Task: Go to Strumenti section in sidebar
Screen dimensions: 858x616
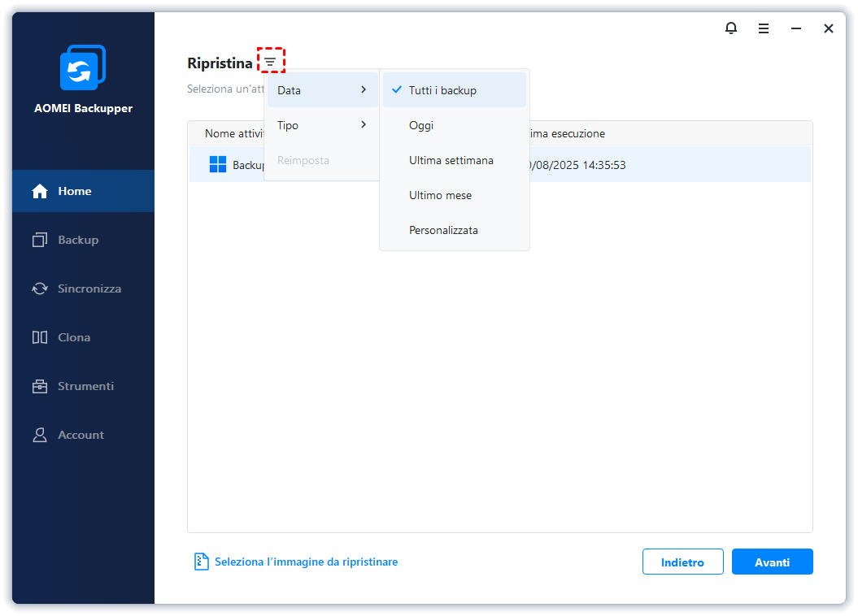Action: (x=83, y=386)
